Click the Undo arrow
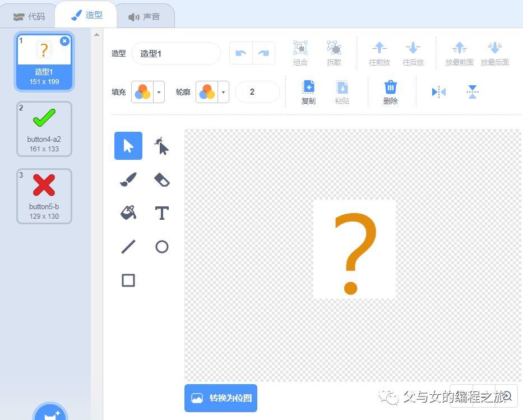The image size is (523, 420). pos(241,53)
